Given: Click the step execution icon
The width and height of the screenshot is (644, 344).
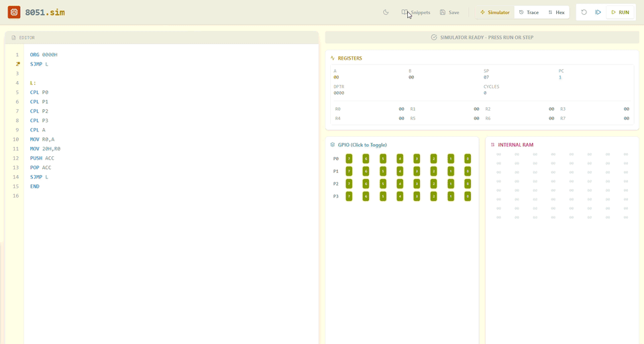Looking at the screenshot, I should 598,12.
